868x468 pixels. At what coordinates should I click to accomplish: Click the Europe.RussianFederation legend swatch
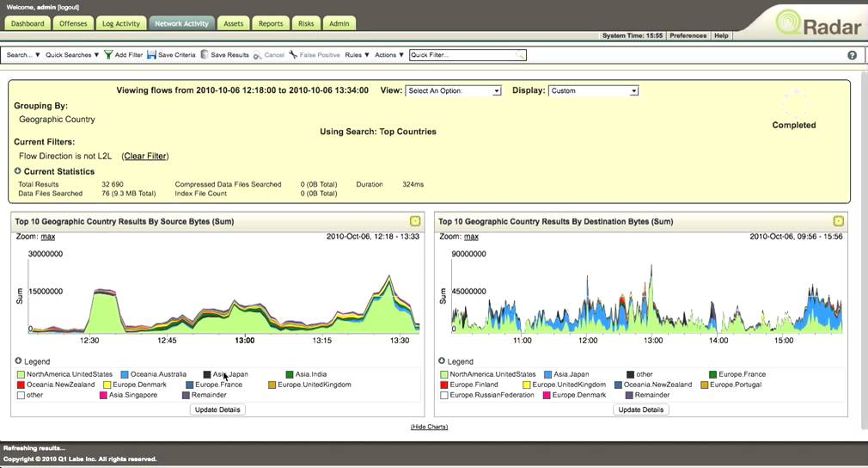pos(444,395)
